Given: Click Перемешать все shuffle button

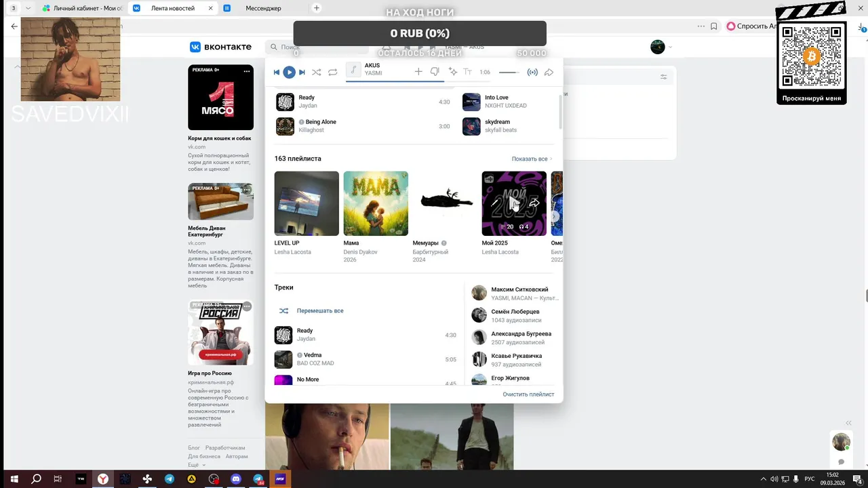Looking at the screenshot, I should pos(312,310).
